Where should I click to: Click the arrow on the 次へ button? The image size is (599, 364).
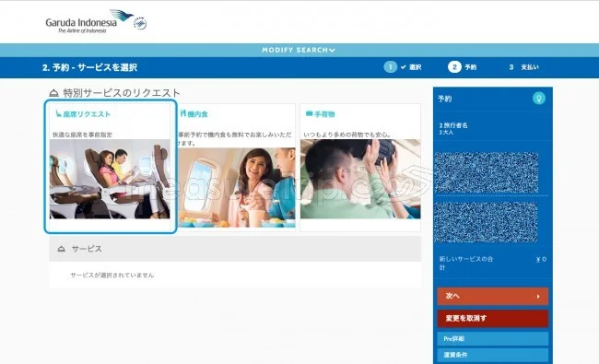[538, 297]
